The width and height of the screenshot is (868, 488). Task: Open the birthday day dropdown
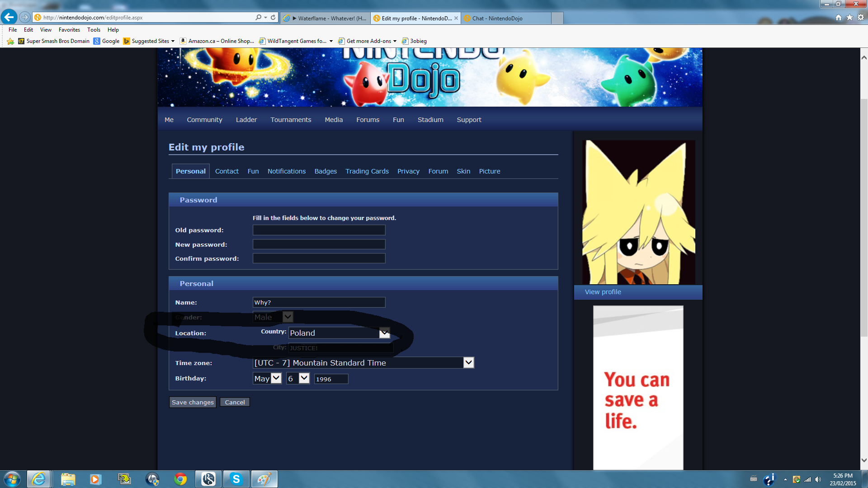click(x=304, y=378)
